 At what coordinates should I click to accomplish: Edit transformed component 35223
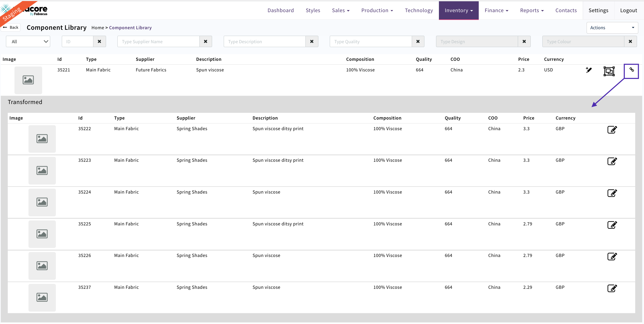point(612,161)
